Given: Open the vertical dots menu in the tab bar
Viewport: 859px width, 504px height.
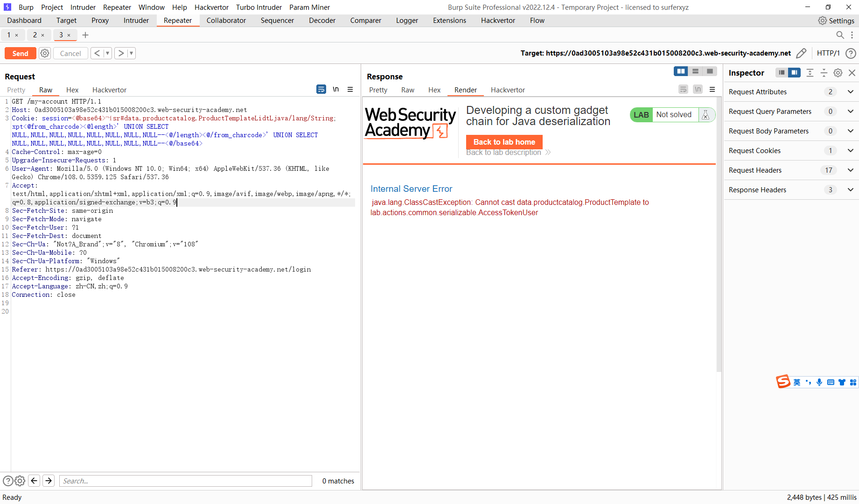Looking at the screenshot, I should (852, 35).
